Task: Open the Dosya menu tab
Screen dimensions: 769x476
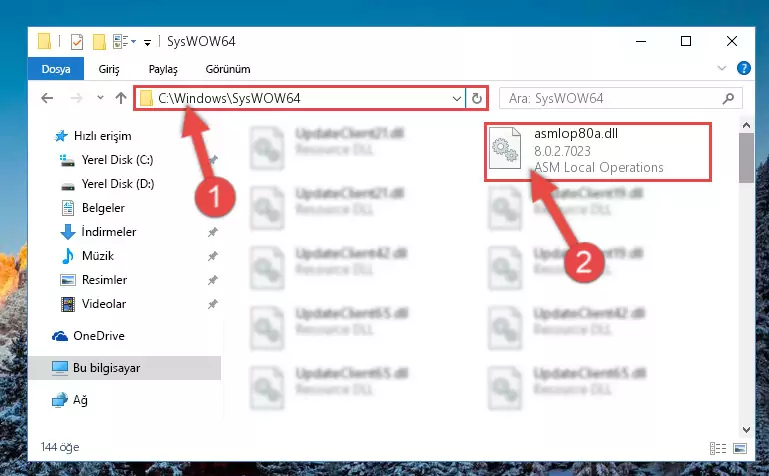Action: click(56, 69)
